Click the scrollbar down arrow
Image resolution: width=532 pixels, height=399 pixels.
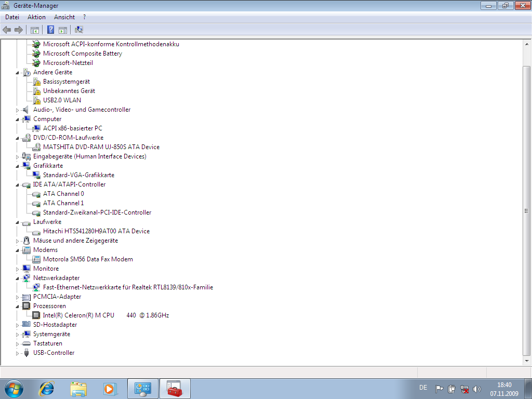(527, 361)
